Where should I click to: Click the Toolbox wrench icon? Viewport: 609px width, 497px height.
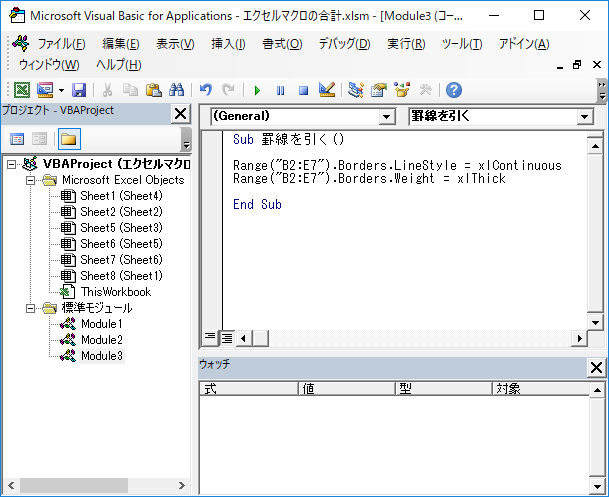click(425, 90)
